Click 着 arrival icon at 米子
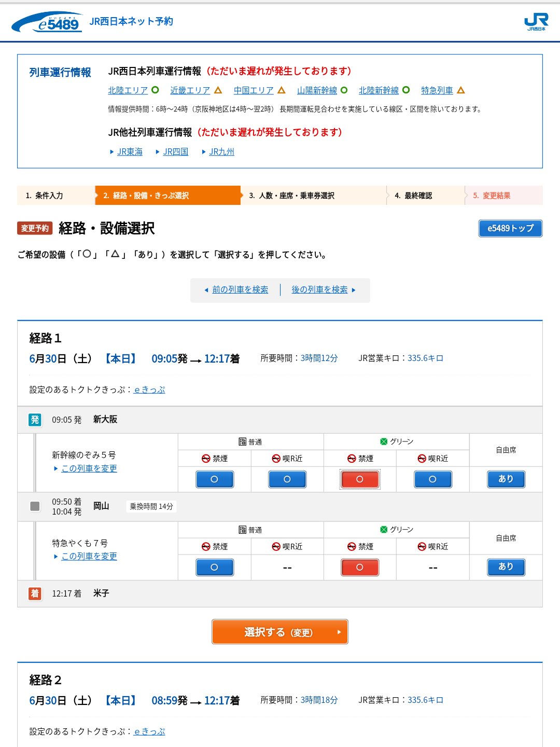 tap(35, 593)
